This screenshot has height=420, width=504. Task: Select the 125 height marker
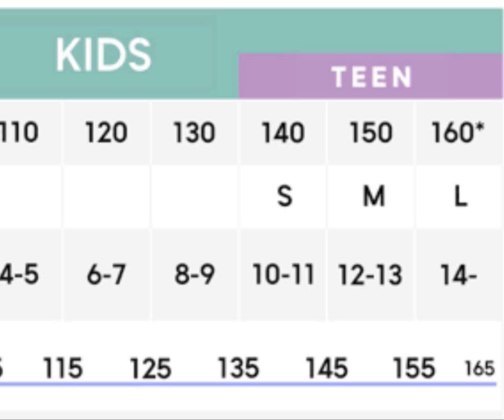150,368
